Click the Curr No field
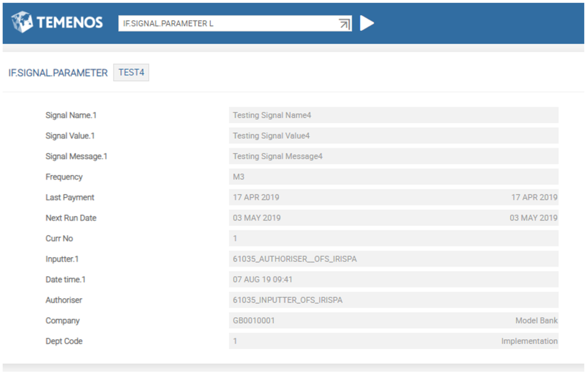 click(x=393, y=238)
